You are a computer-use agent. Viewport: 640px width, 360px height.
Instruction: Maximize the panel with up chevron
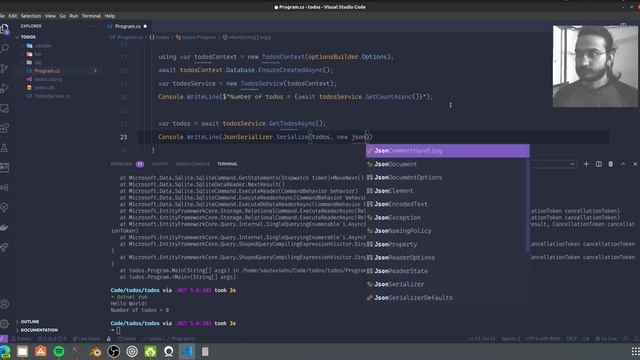pyautogui.click(x=623, y=164)
